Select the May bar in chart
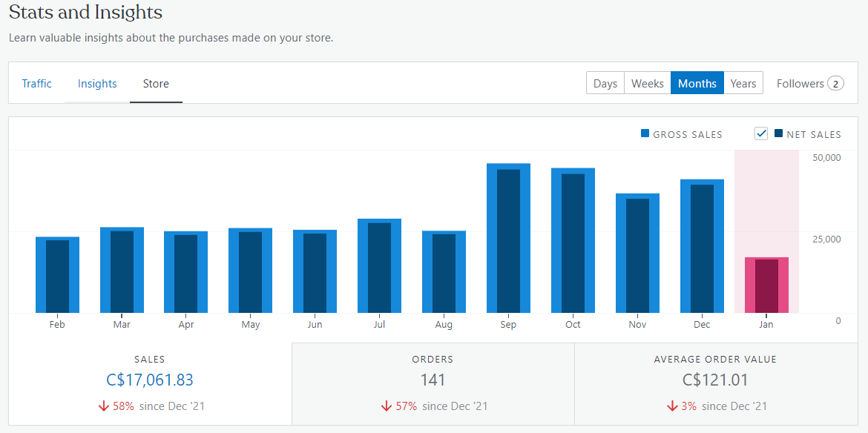This screenshot has width=868, height=433. (x=250, y=271)
